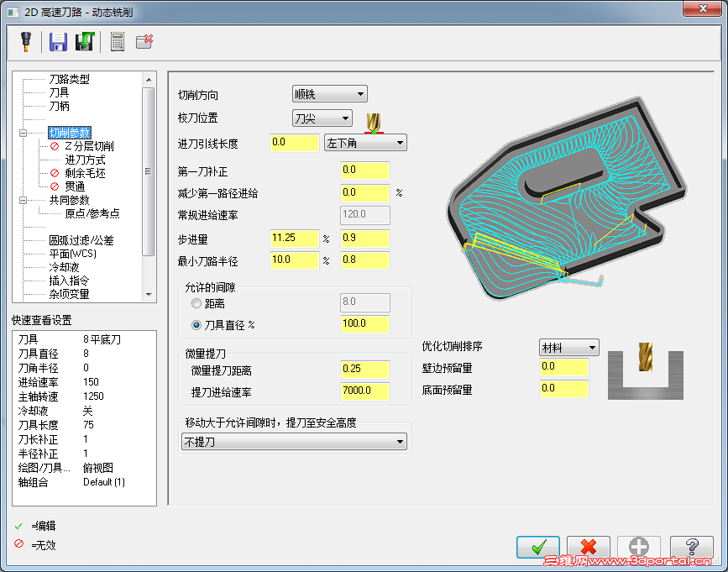Click the 底面预留量 input field

coord(564,389)
